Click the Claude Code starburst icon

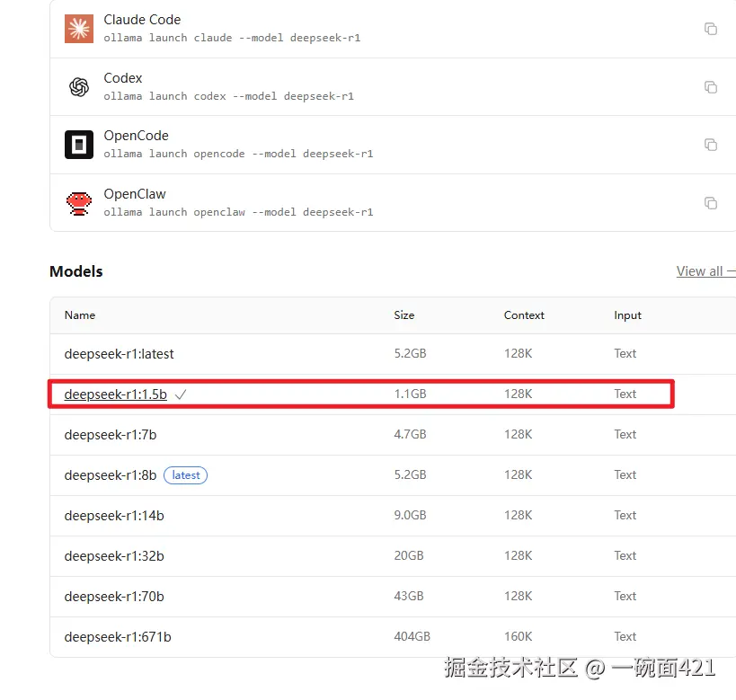point(79,29)
